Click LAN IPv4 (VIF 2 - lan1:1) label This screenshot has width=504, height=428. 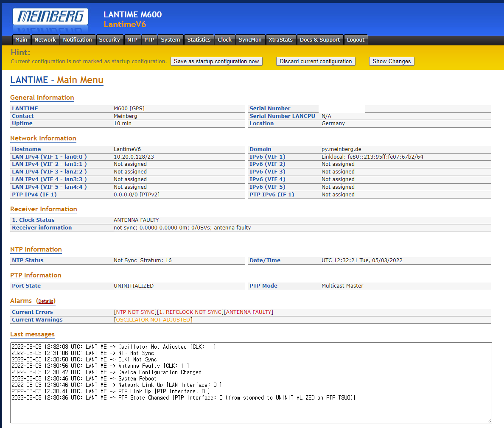(50, 164)
